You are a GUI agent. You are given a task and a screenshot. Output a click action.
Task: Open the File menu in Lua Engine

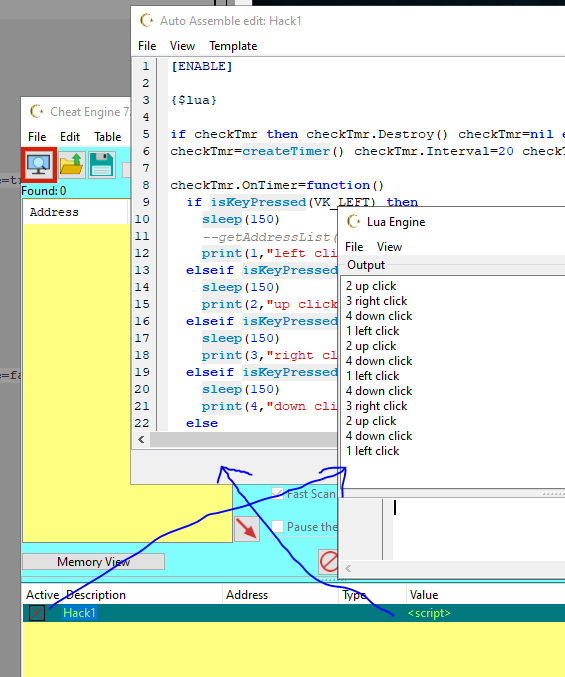tap(354, 247)
